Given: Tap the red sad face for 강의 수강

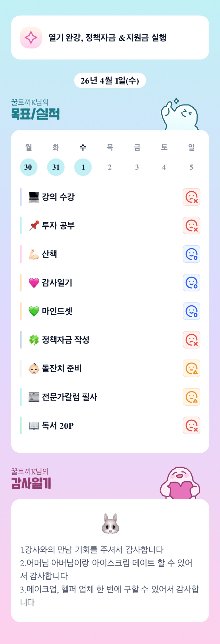Looking at the screenshot, I should coord(191,197).
